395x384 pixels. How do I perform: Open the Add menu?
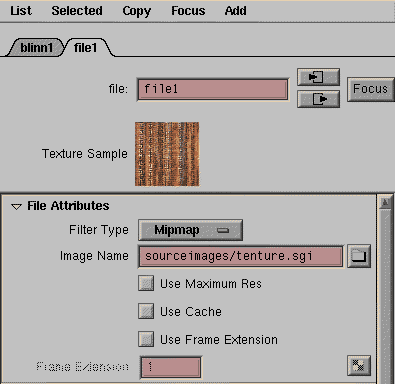(x=235, y=11)
